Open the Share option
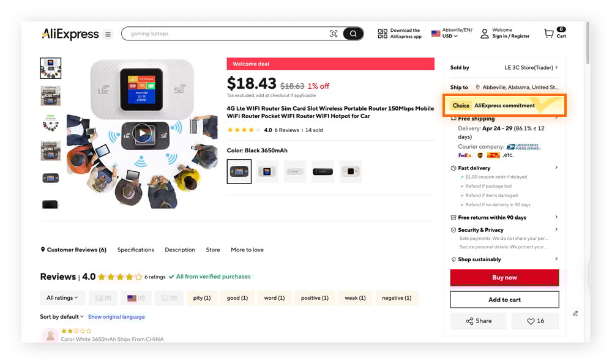Image resolution: width=612 pixels, height=364 pixels. pyautogui.click(x=478, y=321)
